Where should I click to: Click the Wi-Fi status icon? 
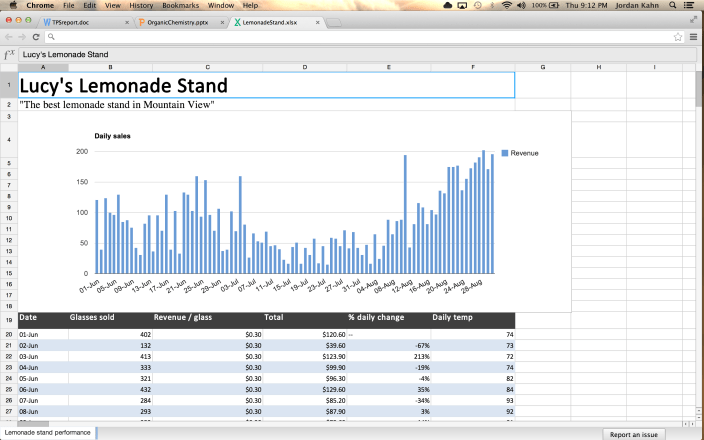point(506,5)
